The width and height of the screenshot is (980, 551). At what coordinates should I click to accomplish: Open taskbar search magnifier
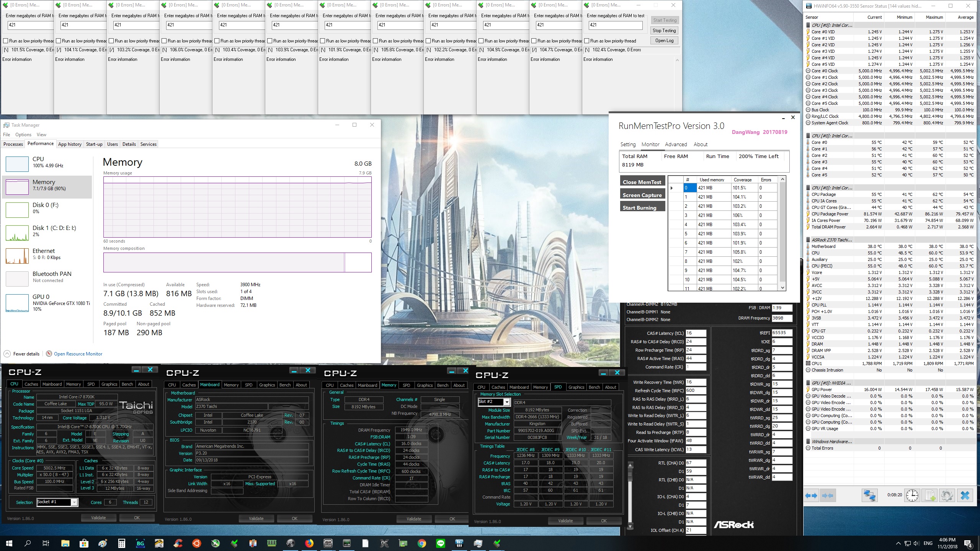(28, 543)
